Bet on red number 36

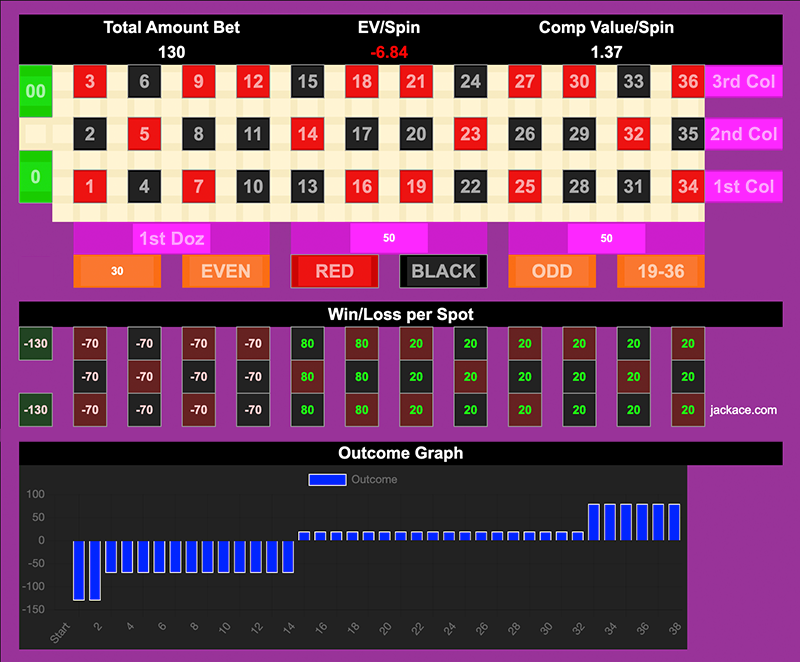click(x=687, y=82)
